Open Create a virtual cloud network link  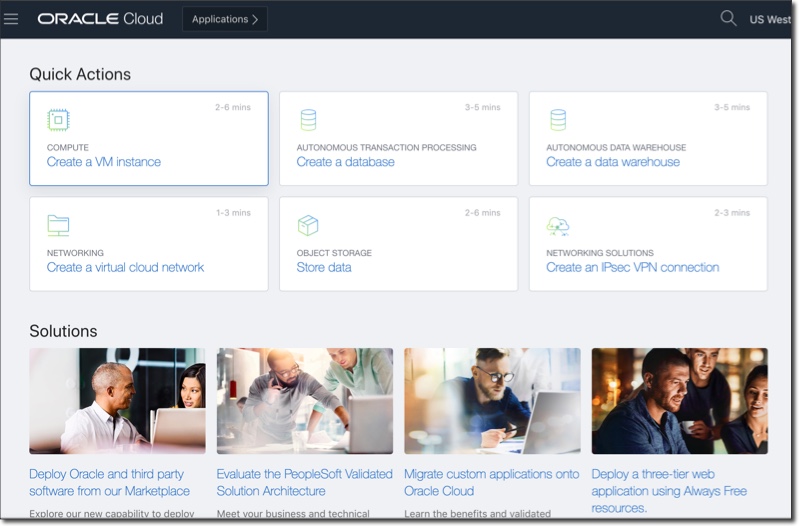click(125, 268)
